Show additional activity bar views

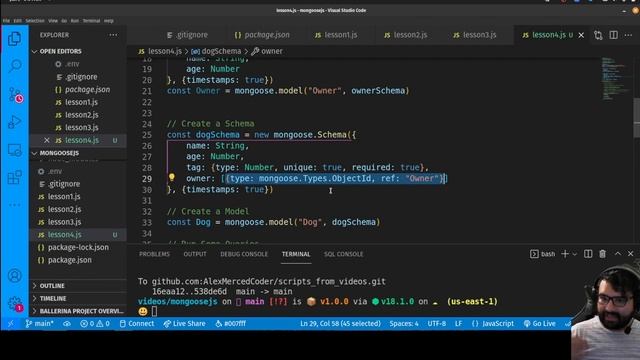[15, 204]
